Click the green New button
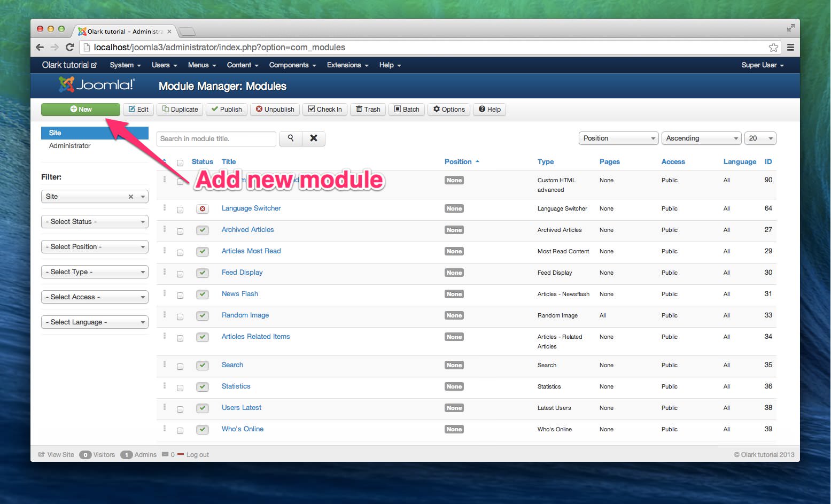 click(81, 110)
